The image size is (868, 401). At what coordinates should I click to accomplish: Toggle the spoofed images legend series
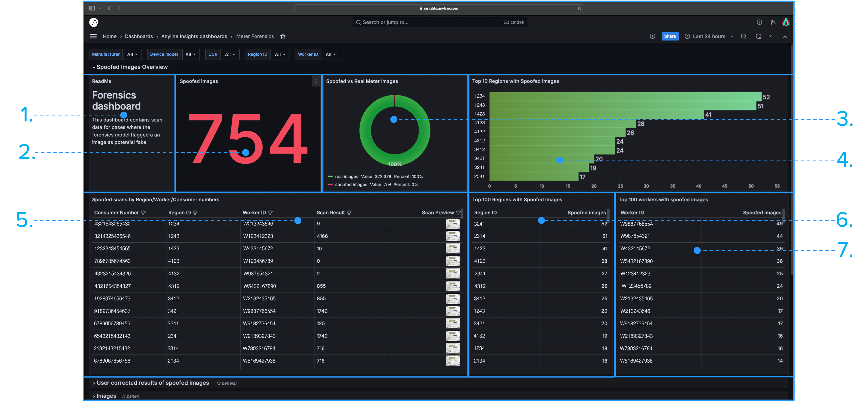click(x=351, y=184)
